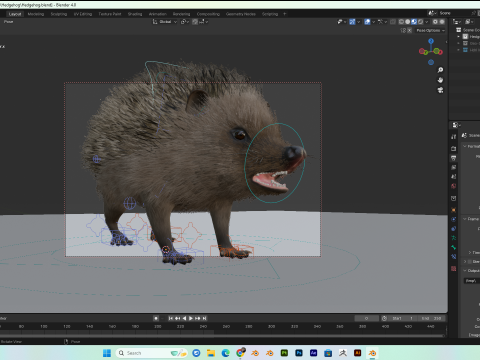Select material preview shading
The image size is (480, 360).
click(414, 22)
